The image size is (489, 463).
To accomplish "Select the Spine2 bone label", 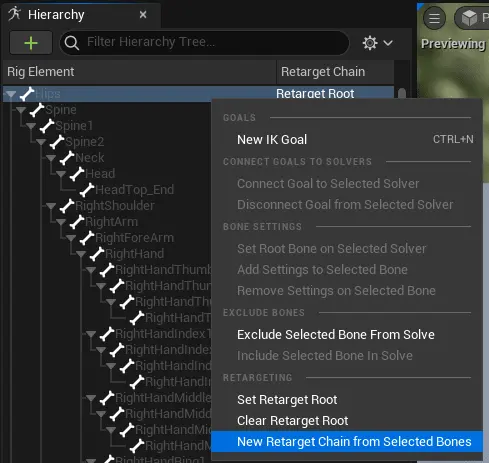I will tap(85, 142).
